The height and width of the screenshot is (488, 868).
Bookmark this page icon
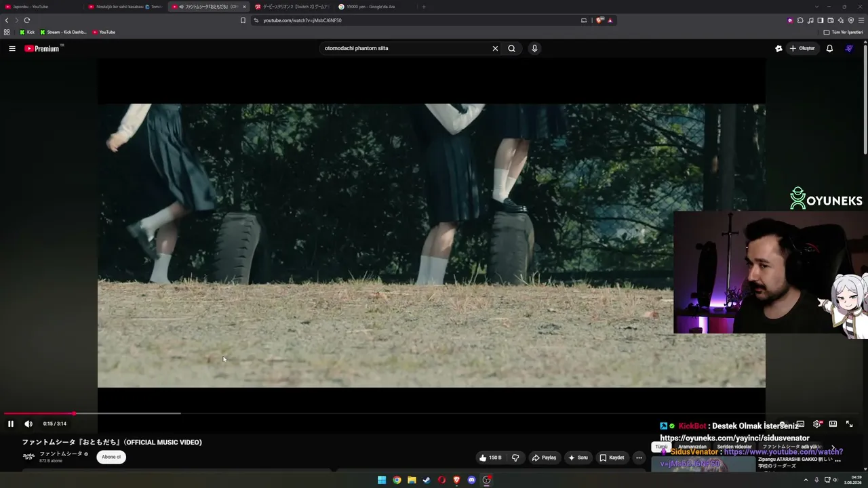(x=243, y=20)
